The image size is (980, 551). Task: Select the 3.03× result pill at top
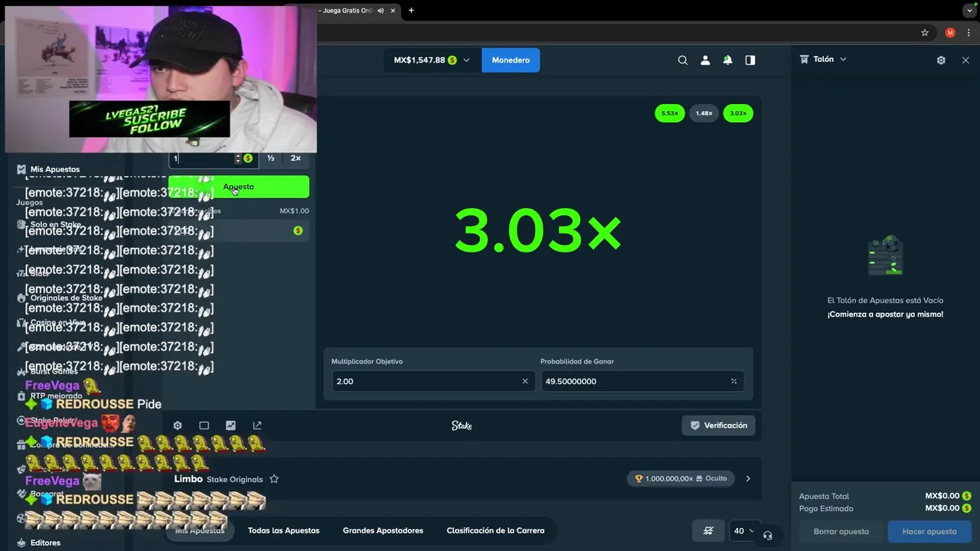point(738,113)
